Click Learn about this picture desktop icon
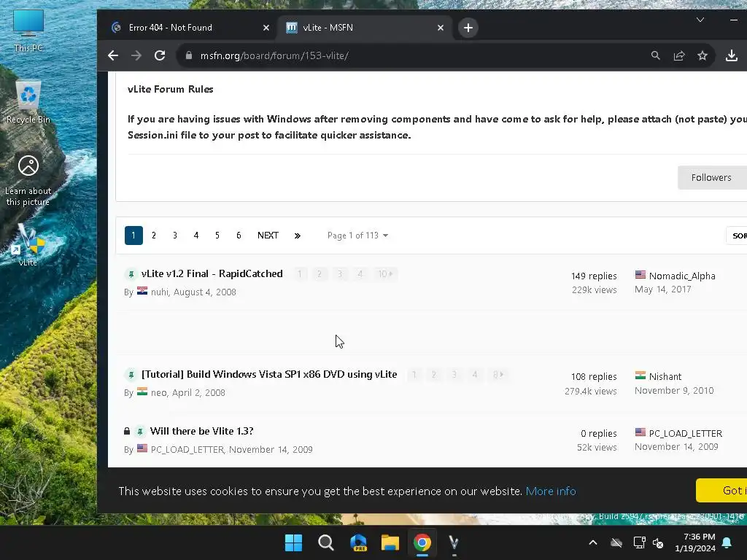The image size is (747, 560). pos(28,180)
